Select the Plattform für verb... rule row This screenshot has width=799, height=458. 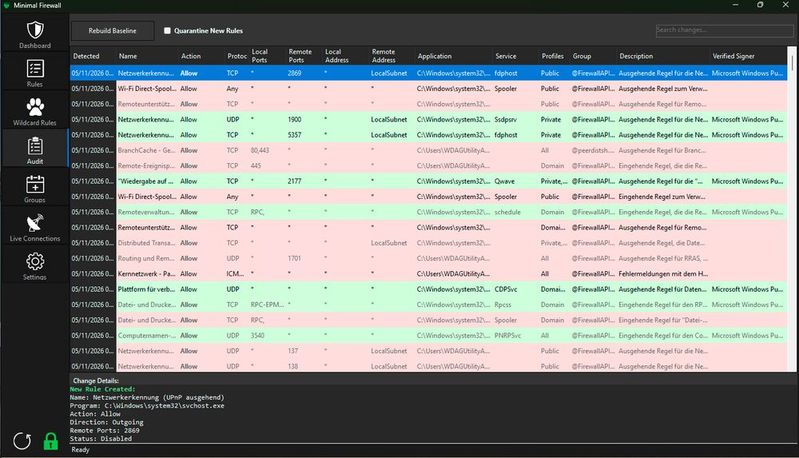429,289
